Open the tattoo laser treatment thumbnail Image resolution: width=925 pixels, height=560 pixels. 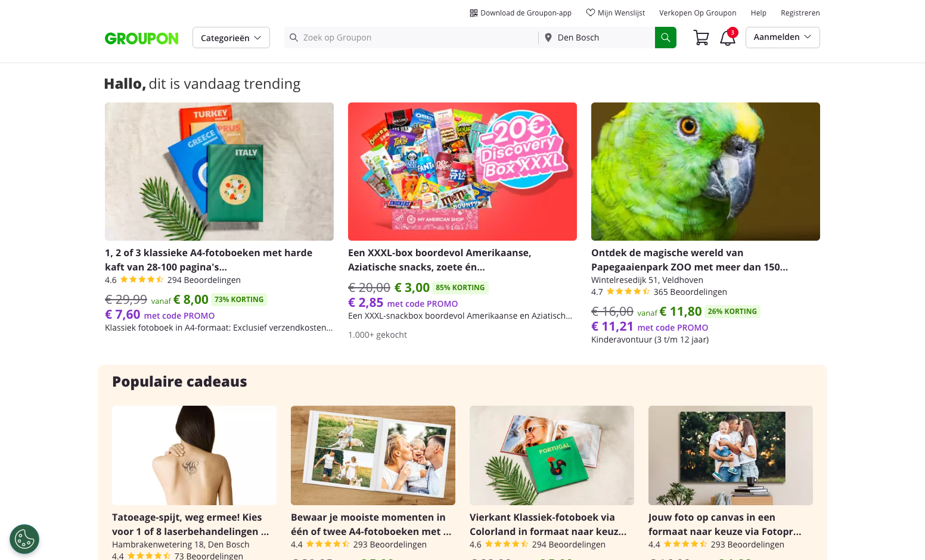194,455
